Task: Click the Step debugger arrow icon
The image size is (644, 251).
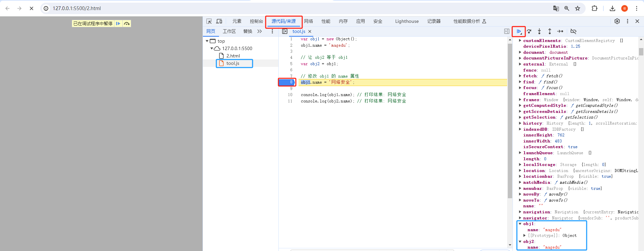Action: [560, 31]
